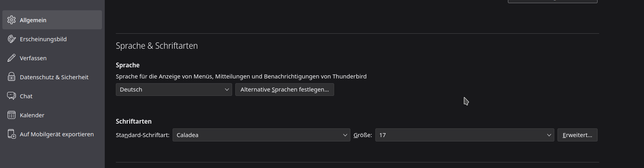Image resolution: width=644 pixels, height=168 pixels.
Task: Open the Größe dropdown showing 17
Action: click(x=464, y=135)
